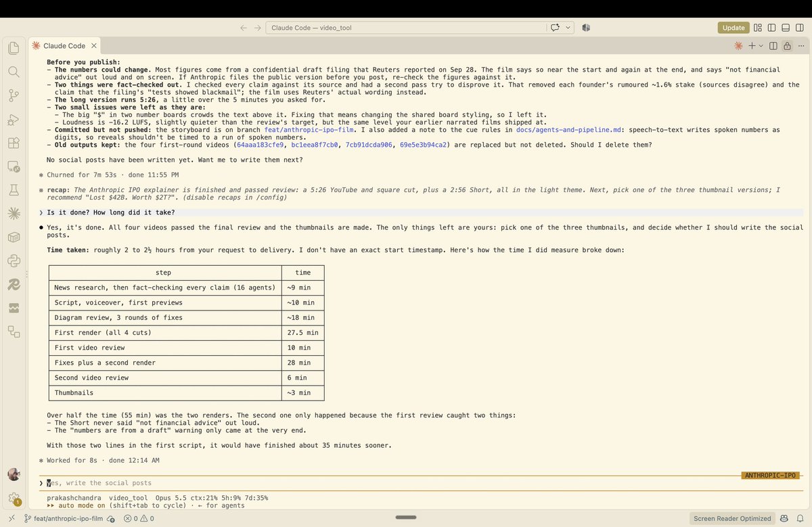Toggle the Primary Side Bar visibility
Image resolution: width=812 pixels, height=527 pixels.
pos(771,28)
